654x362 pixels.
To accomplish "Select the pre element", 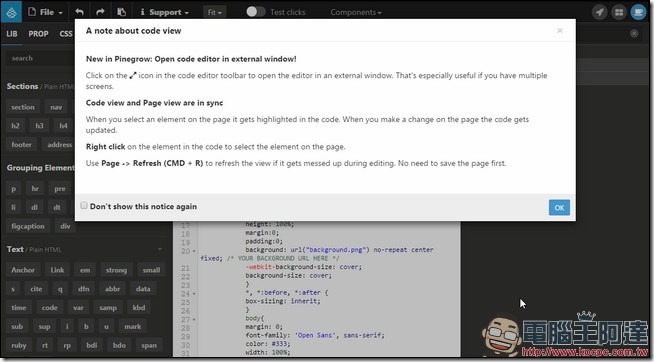I will pyautogui.click(x=60, y=189).
